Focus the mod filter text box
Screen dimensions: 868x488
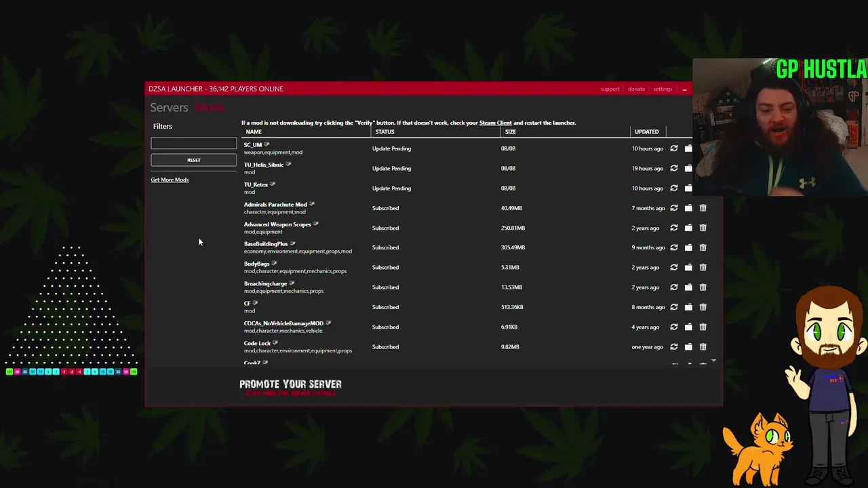click(x=194, y=143)
